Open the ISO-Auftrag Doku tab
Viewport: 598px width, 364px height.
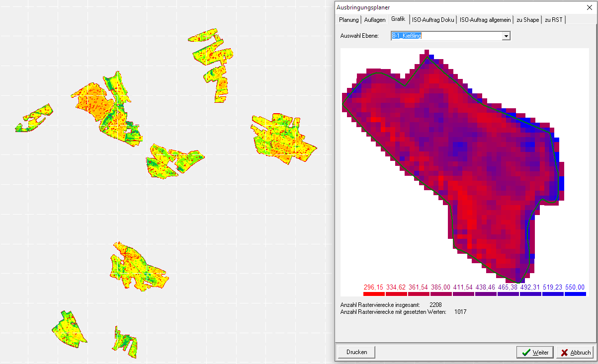point(433,20)
